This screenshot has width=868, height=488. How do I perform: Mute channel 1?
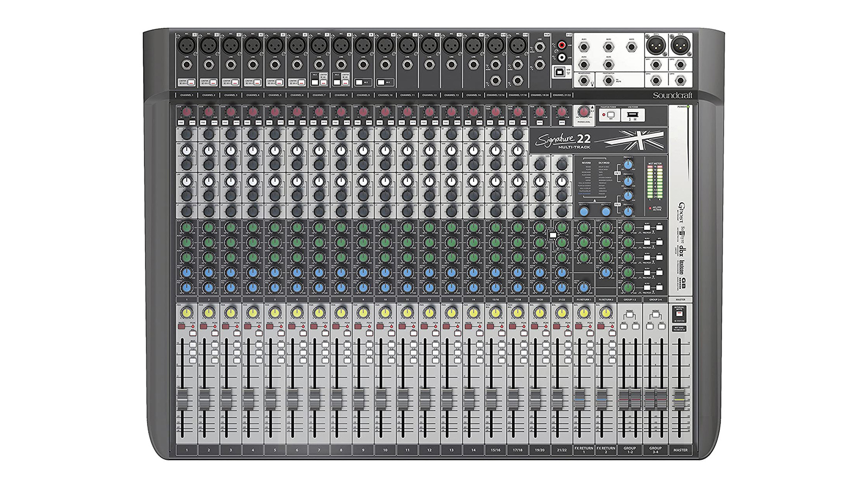(181, 326)
